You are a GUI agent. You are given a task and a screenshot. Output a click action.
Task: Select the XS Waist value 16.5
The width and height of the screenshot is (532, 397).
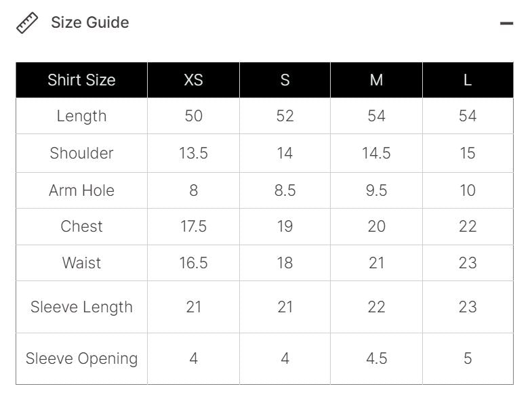pos(193,263)
